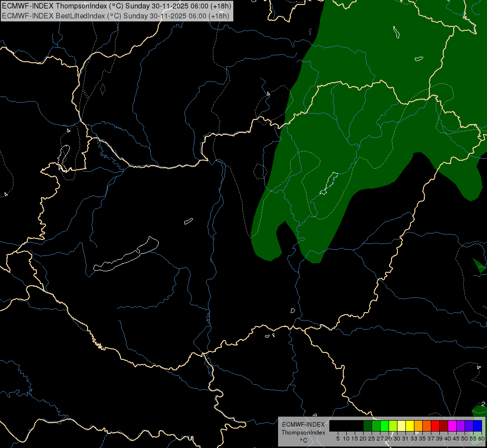Image resolution: width=487 pixels, height=448 pixels.
Task: Pick the bright green 27–29 legend swatch
Action: 385,426
